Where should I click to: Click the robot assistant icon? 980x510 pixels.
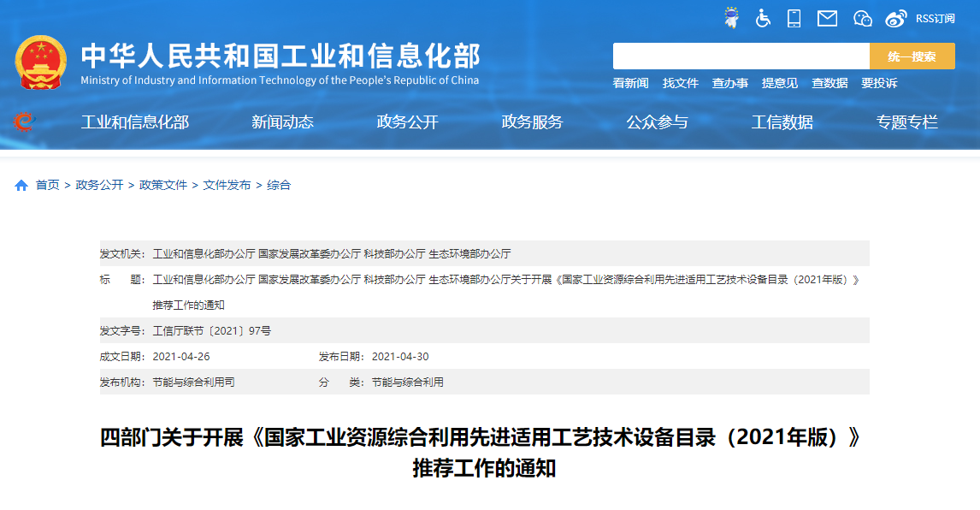point(731,18)
